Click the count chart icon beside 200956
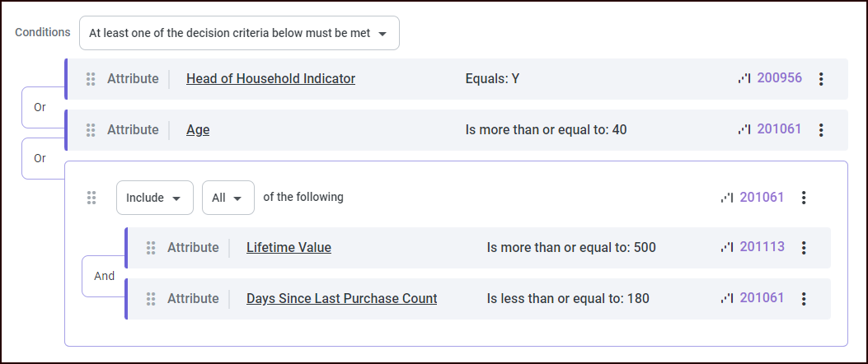 [744, 79]
